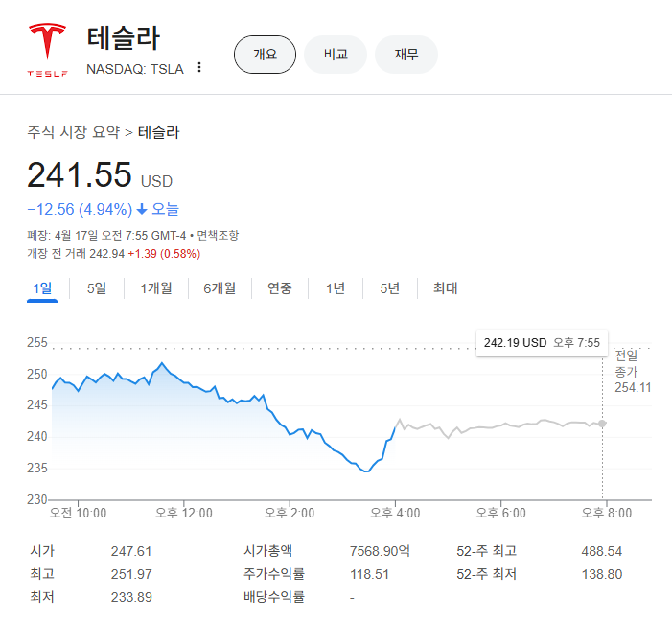The image size is (672, 620).
Task: Click the gray chart marker dot at 오후 7:55
Action: point(602,424)
